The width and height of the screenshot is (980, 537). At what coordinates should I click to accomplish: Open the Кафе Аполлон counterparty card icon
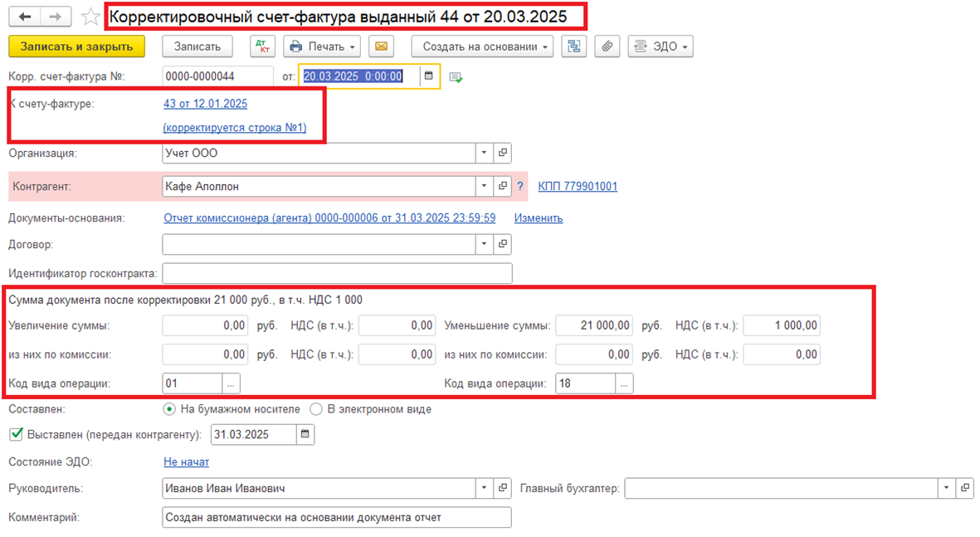point(502,187)
